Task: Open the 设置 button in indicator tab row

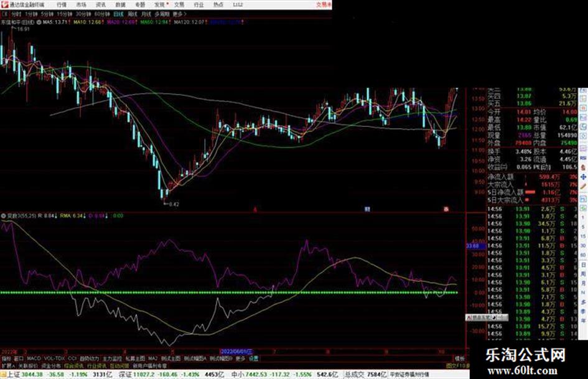Action: click(x=254, y=358)
